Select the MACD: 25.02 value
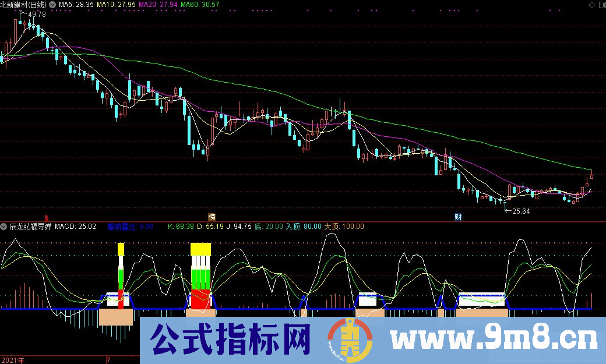This screenshot has width=606, height=364. pyautogui.click(x=75, y=227)
